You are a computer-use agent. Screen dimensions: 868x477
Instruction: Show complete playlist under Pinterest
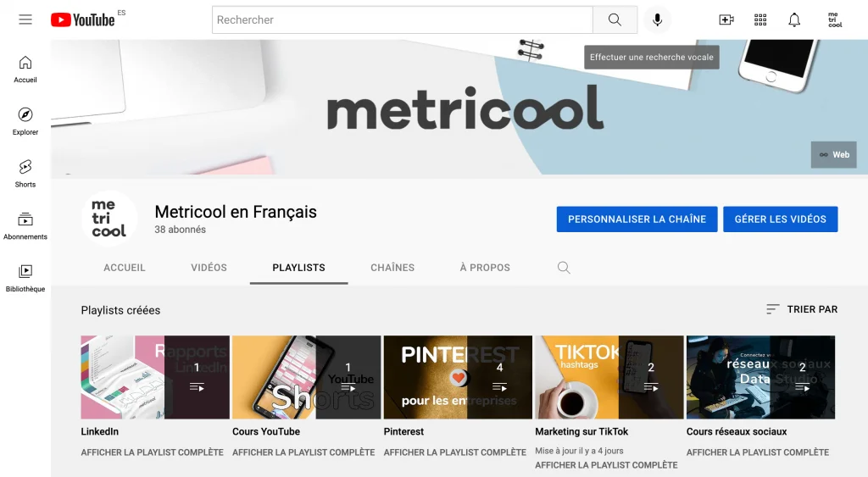[x=455, y=452]
